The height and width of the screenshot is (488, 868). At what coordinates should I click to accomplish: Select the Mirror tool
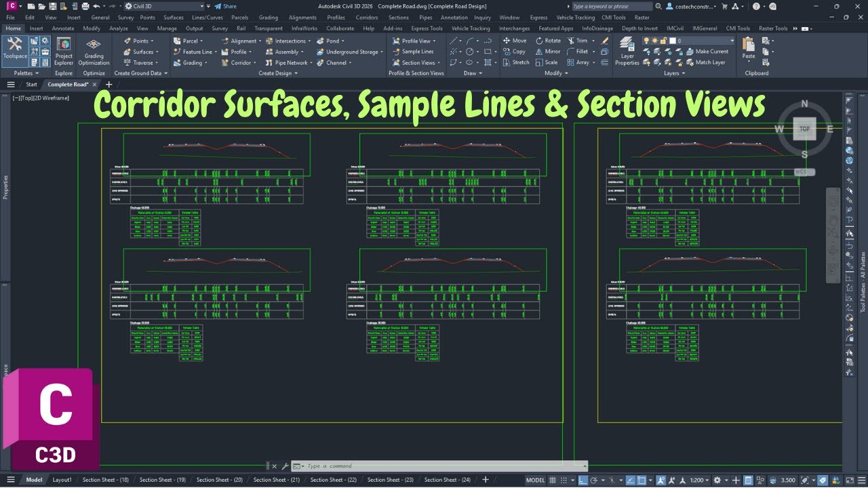tap(547, 52)
